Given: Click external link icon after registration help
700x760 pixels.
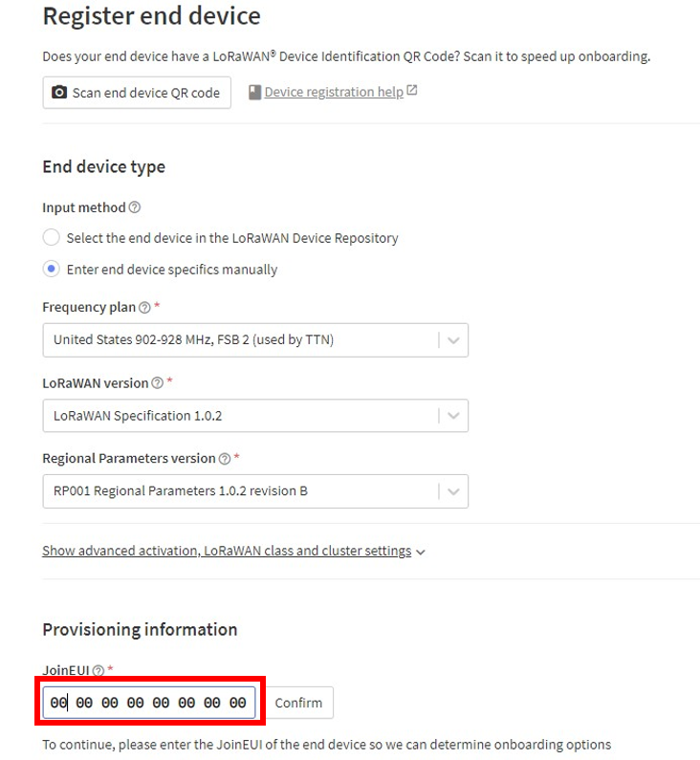Looking at the screenshot, I should click(411, 90).
